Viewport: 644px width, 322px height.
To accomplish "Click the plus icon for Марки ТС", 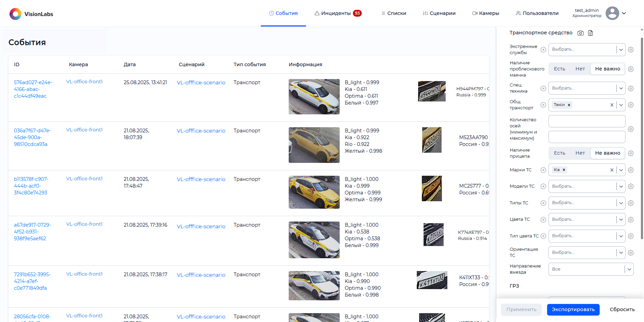I will pos(543,170).
